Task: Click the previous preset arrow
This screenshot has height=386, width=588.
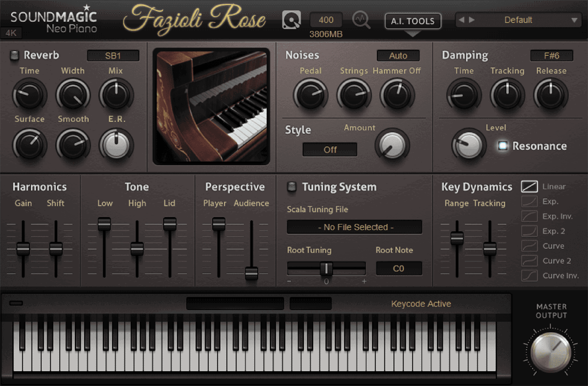Action: [x=462, y=20]
